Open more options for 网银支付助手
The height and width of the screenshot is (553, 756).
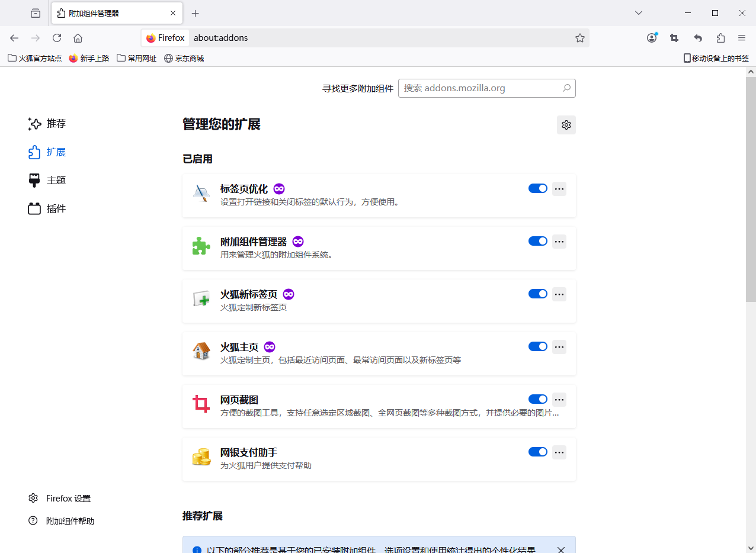[x=559, y=452]
